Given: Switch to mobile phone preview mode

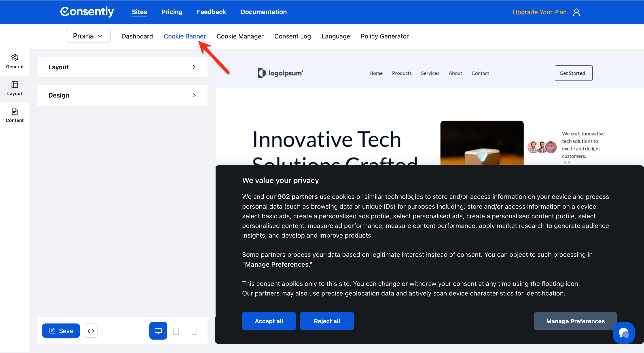Looking at the screenshot, I should click(194, 331).
